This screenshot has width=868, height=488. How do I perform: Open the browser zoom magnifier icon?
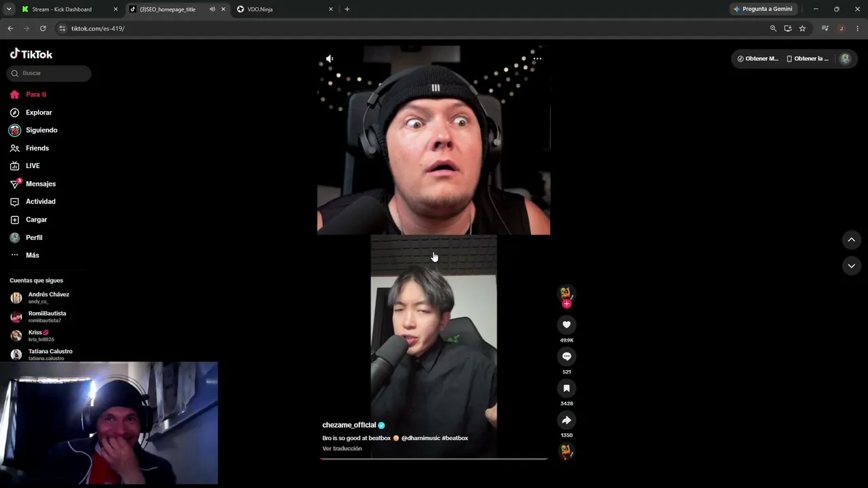[x=773, y=28]
